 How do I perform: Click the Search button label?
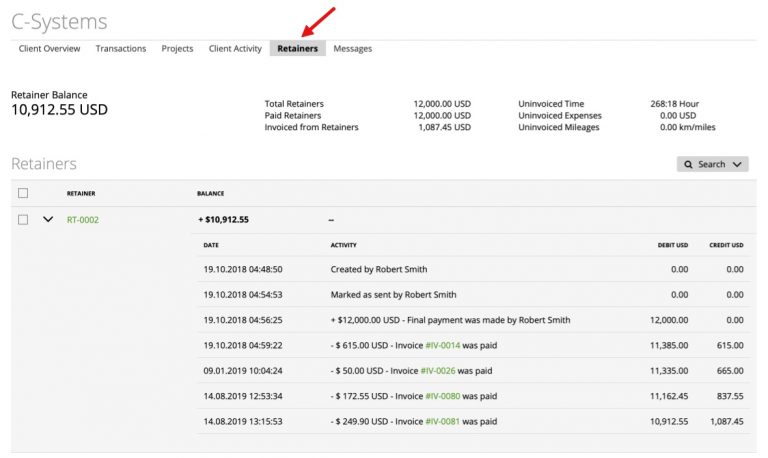click(x=712, y=164)
